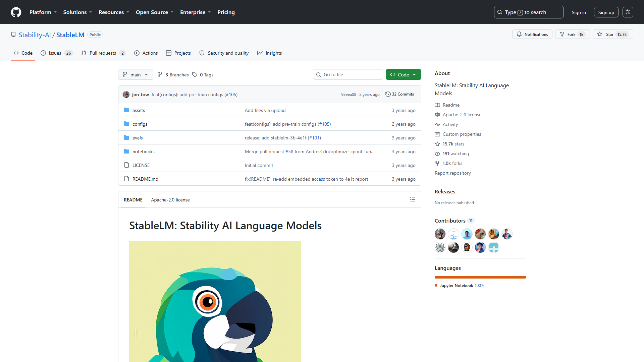View the 3 Branches list

(173, 75)
